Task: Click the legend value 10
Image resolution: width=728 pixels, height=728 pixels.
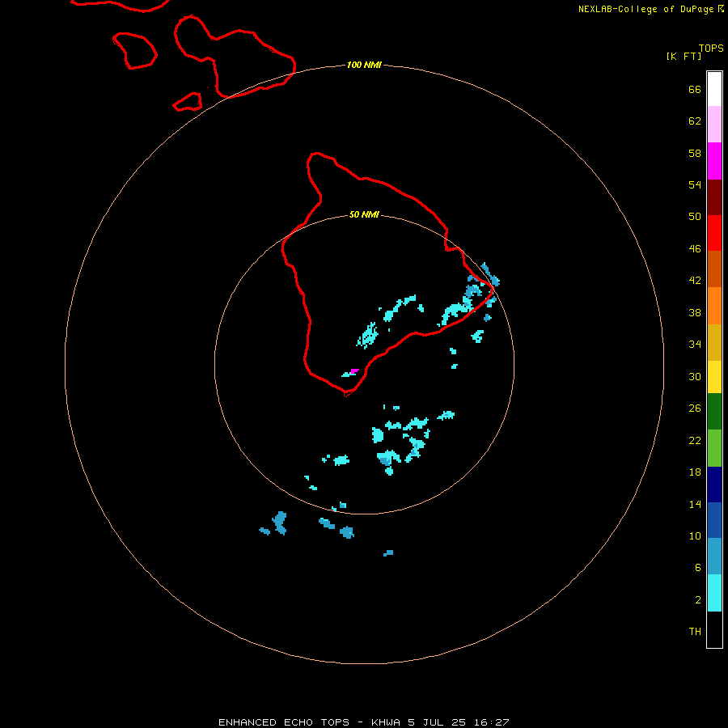Action: pos(695,535)
